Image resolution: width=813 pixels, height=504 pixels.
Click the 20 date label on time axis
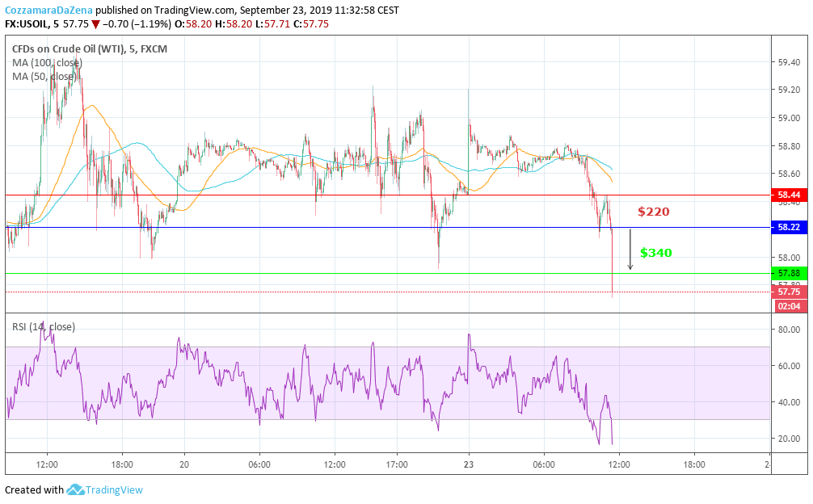point(184,464)
